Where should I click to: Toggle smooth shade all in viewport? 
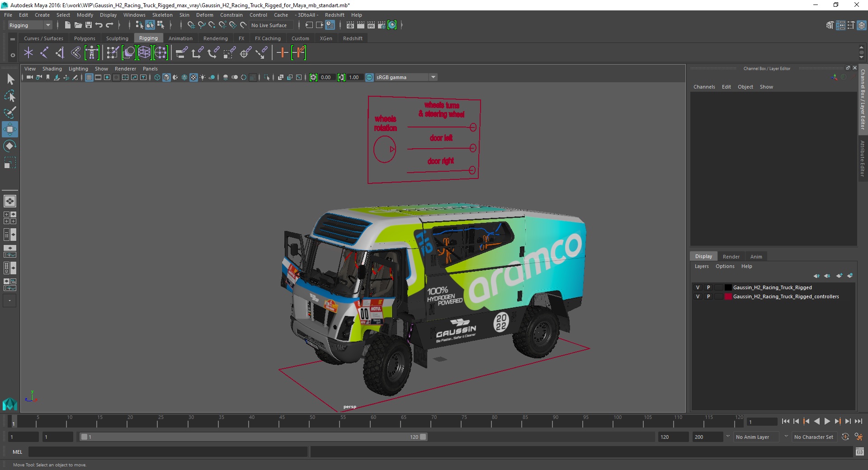[166, 77]
